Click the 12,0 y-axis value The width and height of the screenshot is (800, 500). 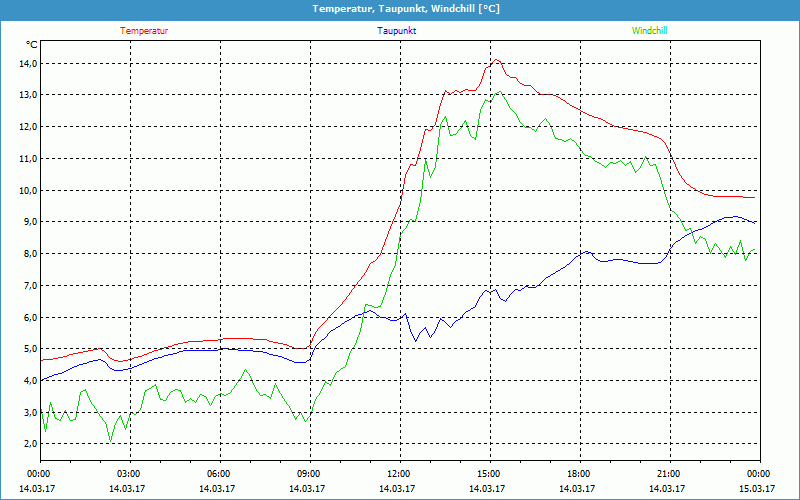[28, 127]
